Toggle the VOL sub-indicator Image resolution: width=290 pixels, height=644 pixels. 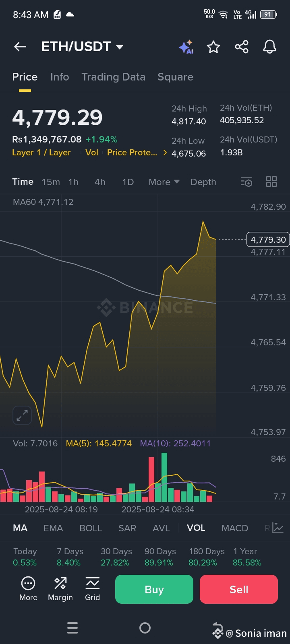click(196, 528)
